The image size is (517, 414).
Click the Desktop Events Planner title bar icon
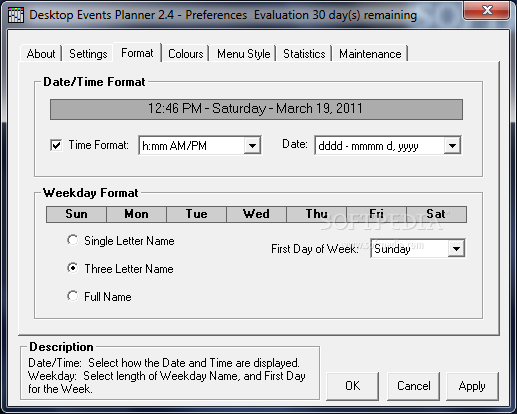coord(16,15)
